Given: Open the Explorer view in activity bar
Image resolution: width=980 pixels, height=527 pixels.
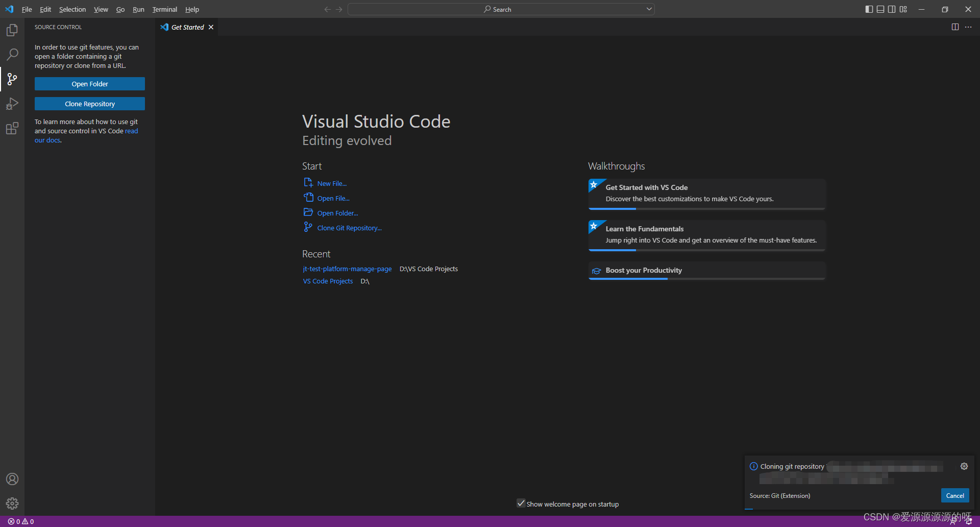Looking at the screenshot, I should pyautogui.click(x=12, y=30).
